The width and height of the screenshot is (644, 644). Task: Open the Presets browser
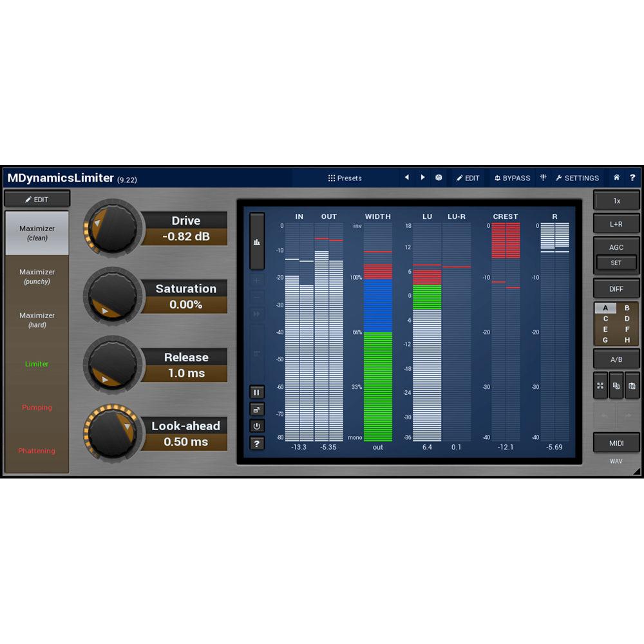click(345, 178)
